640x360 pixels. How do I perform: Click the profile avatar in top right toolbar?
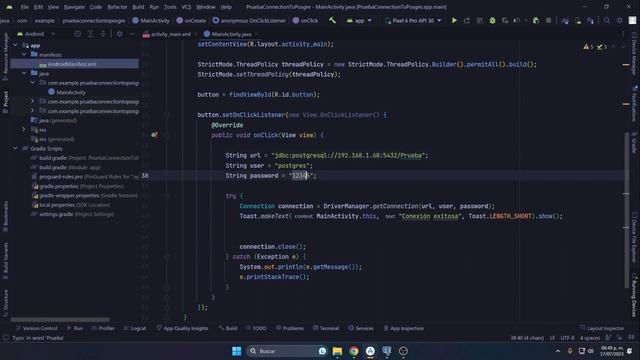tap(632, 20)
